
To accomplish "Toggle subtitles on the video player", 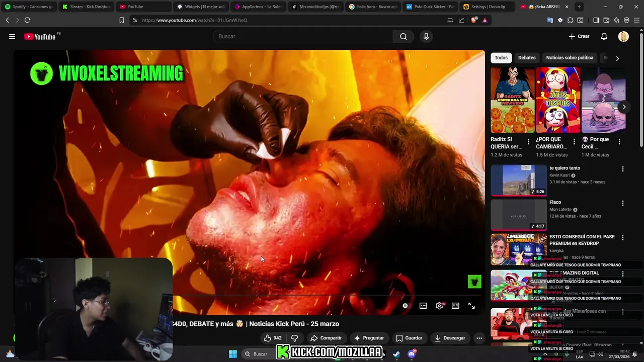I will 423,306.
